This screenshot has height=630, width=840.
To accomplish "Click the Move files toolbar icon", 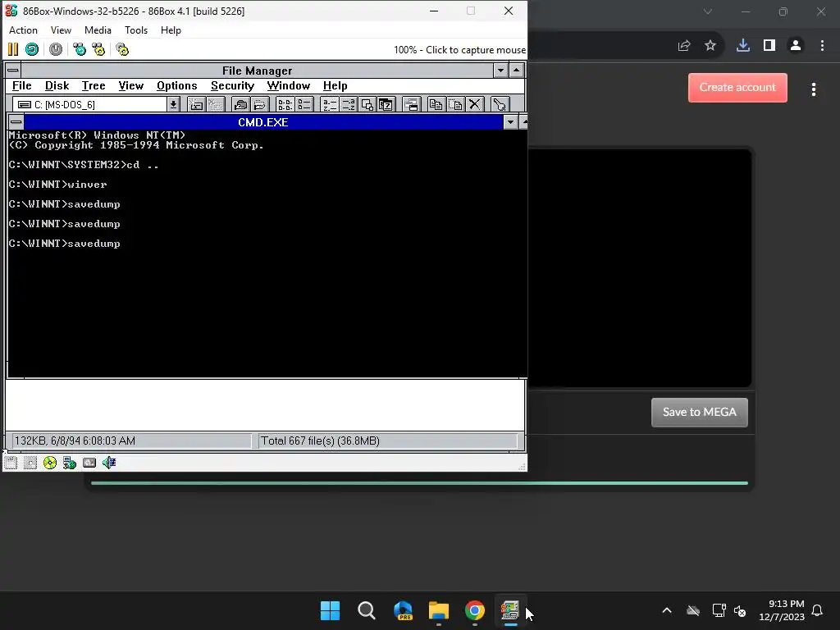I will click(455, 104).
